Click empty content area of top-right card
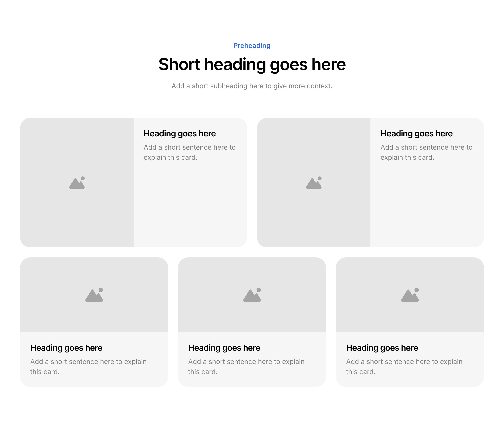Image resolution: width=504 pixels, height=427 pixels. click(x=427, y=206)
